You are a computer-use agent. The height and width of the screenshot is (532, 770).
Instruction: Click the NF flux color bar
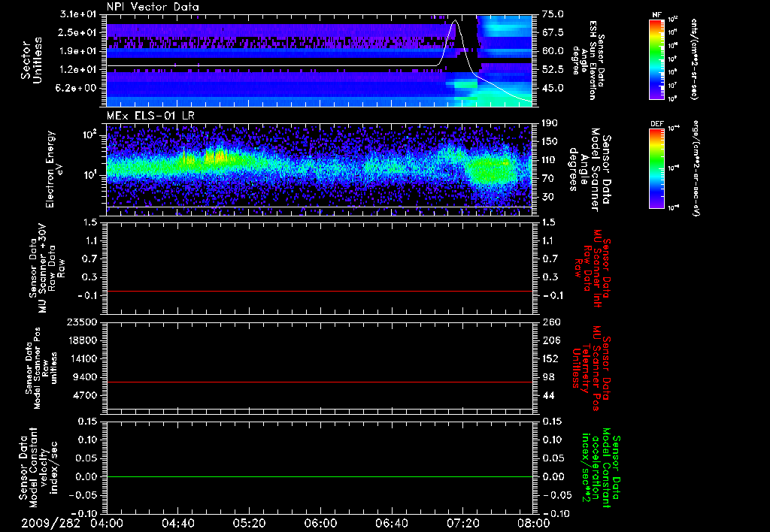point(657,59)
